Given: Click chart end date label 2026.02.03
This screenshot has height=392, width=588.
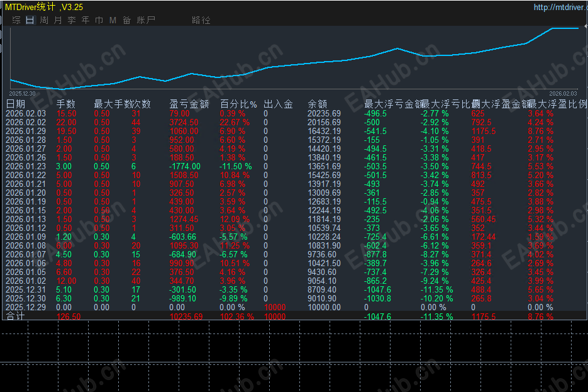Looking at the screenshot, I should pyautogui.click(x=563, y=93).
